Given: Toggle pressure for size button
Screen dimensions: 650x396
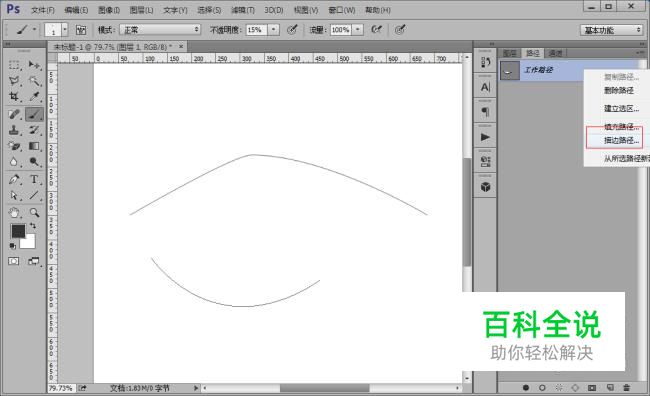Looking at the screenshot, I should [400, 29].
